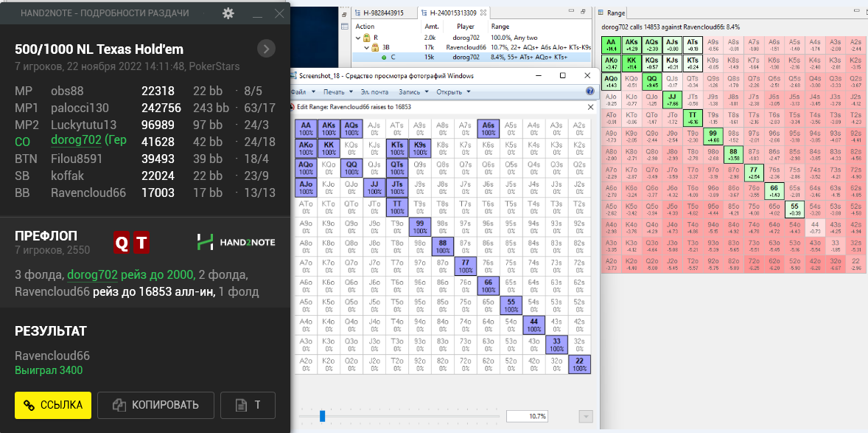Click Amt. column header
This screenshot has height=433, width=868.
432,26
